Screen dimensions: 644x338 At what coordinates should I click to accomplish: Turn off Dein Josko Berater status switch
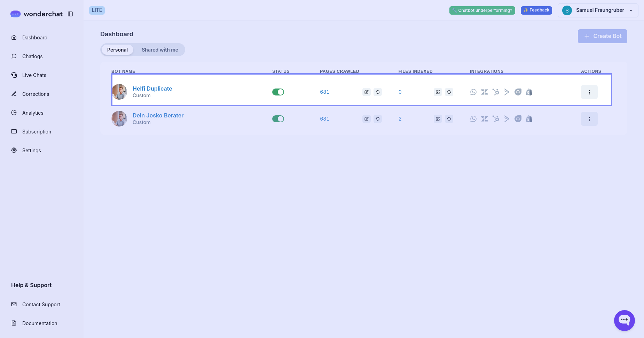pos(278,119)
